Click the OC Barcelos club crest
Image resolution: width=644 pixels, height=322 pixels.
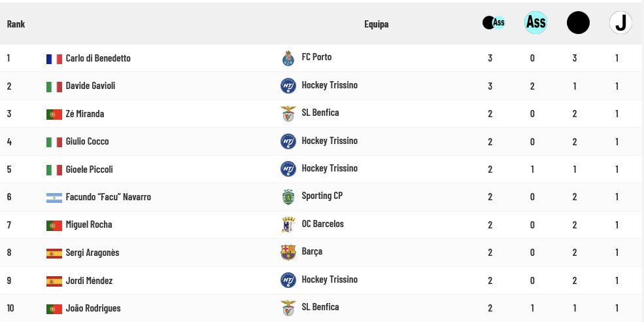[288, 224]
